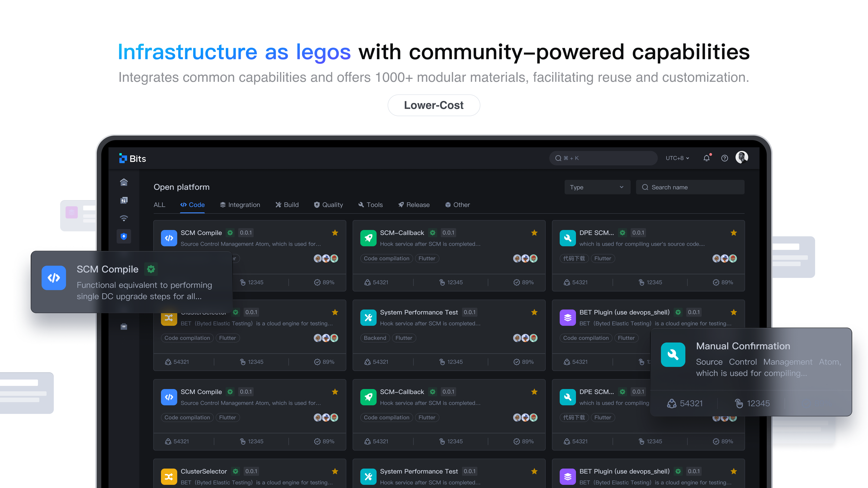This screenshot has width=868, height=488.
Task: Open the dashboard chart icon in the sidebar
Action: click(x=124, y=200)
